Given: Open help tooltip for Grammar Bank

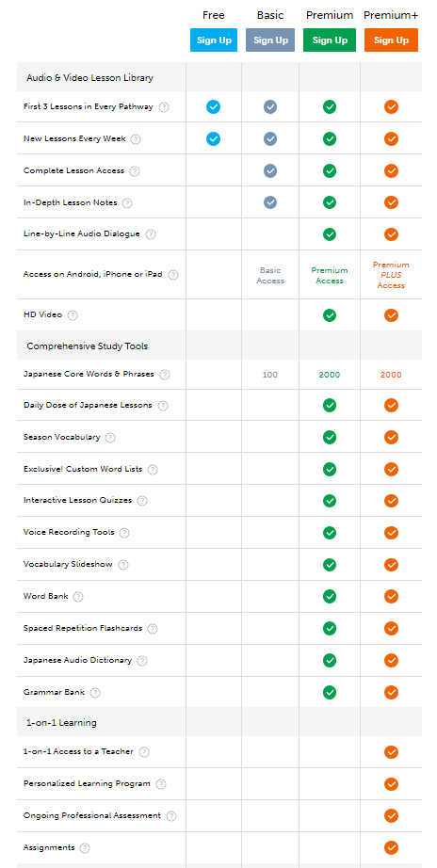Looking at the screenshot, I should pos(95,693).
